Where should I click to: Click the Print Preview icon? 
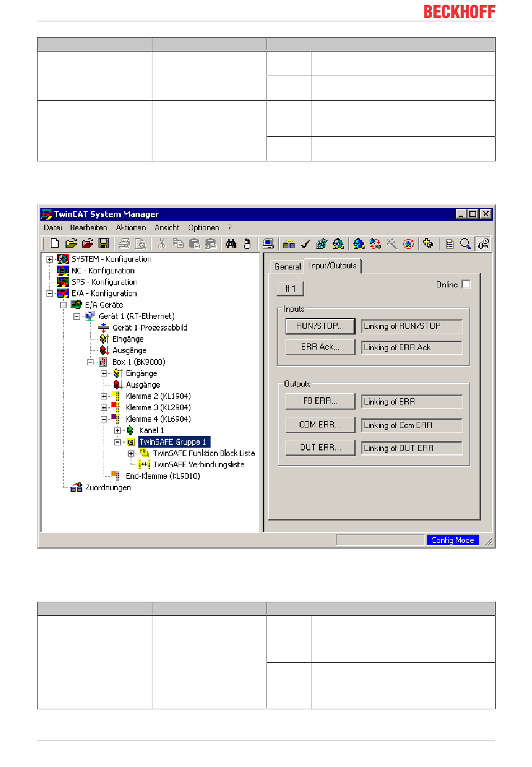pos(141,243)
